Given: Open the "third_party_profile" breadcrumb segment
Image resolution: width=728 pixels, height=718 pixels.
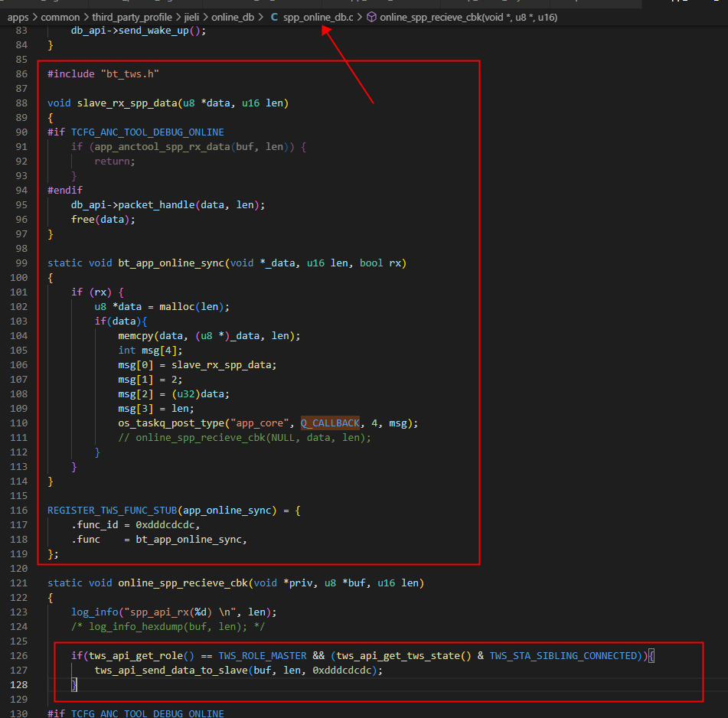Looking at the screenshot, I should pyautogui.click(x=132, y=18).
